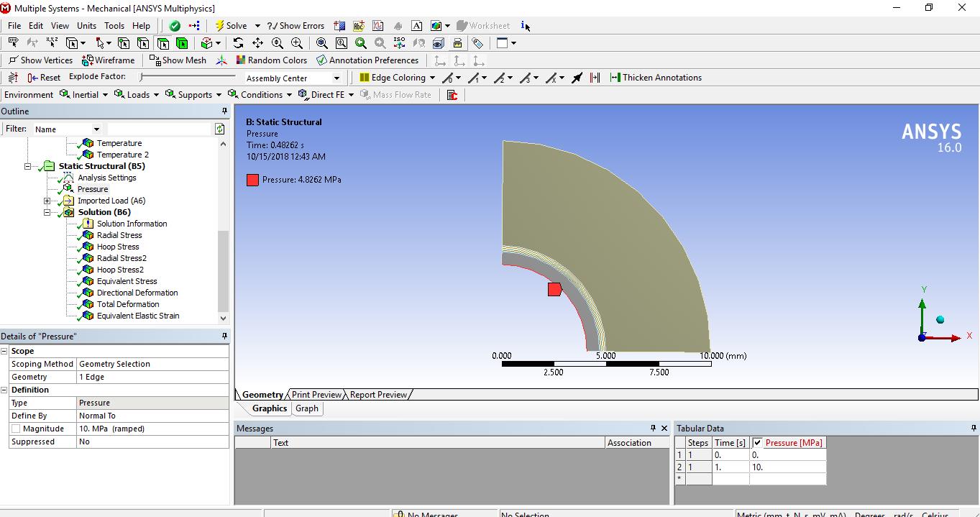
Task: Open the File menu
Action: (14, 26)
